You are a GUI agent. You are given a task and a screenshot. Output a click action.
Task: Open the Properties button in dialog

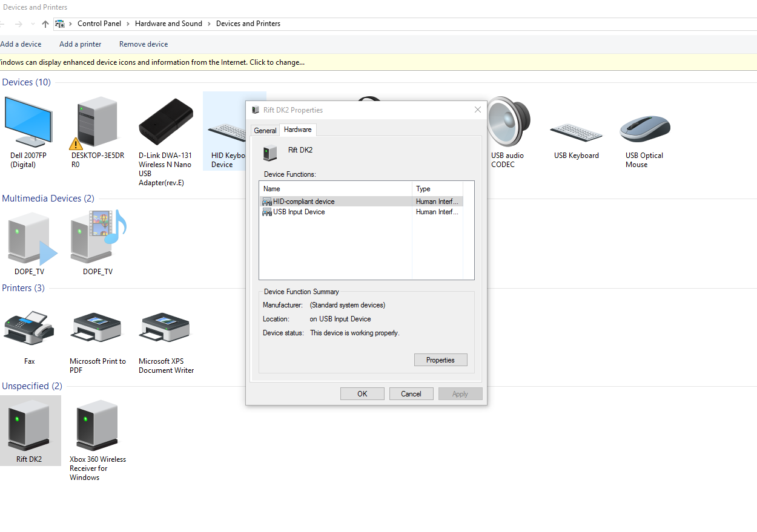coord(440,360)
